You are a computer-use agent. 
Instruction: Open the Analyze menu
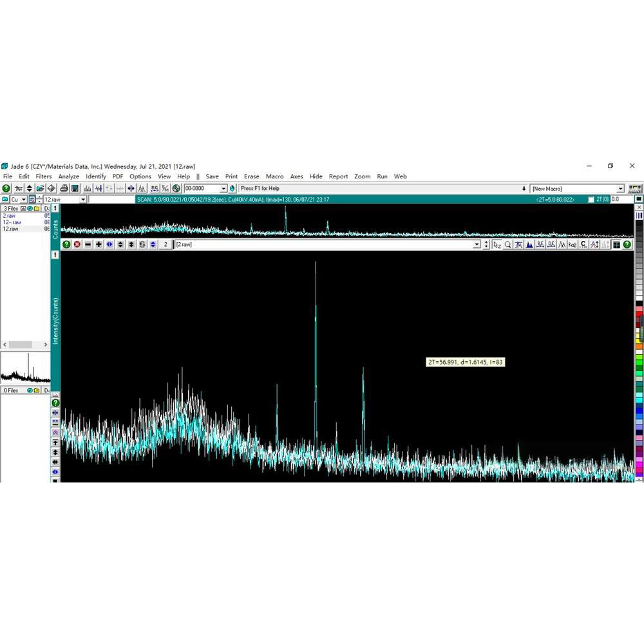(69, 176)
